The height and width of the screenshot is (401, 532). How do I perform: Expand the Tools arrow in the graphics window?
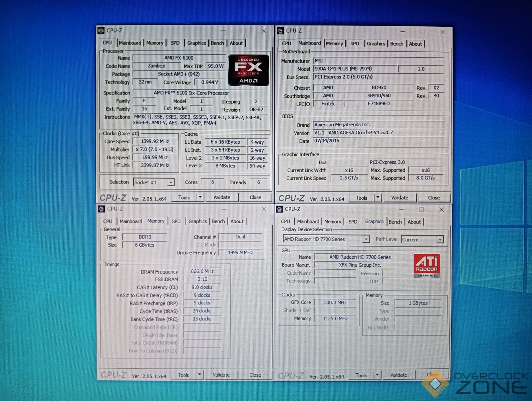(377, 375)
